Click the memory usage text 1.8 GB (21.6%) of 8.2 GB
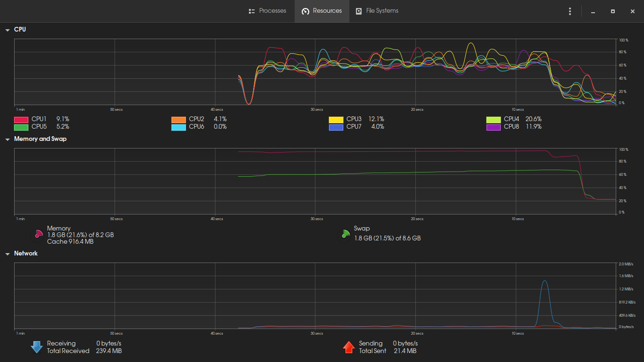The image size is (644, 362). click(x=80, y=235)
